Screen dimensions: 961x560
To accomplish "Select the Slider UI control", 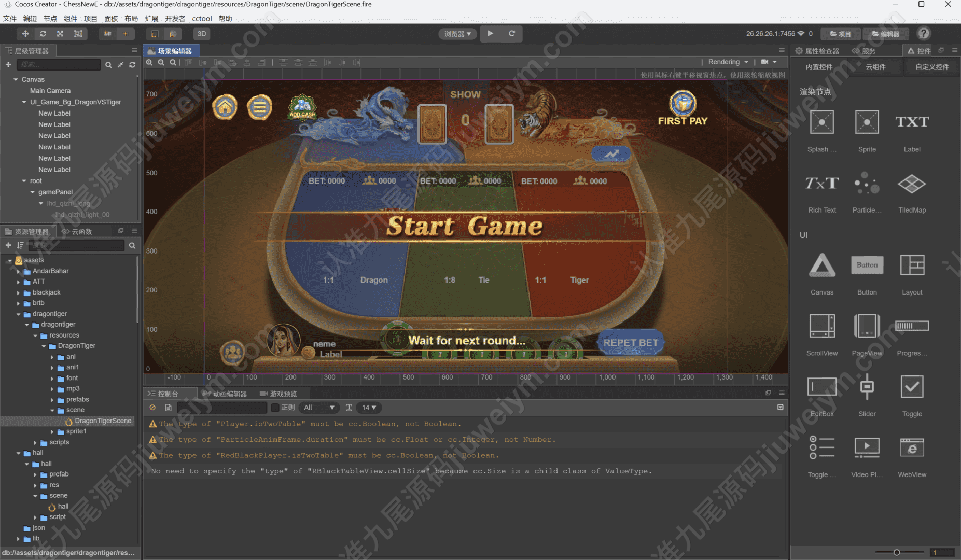I will pos(867,395).
